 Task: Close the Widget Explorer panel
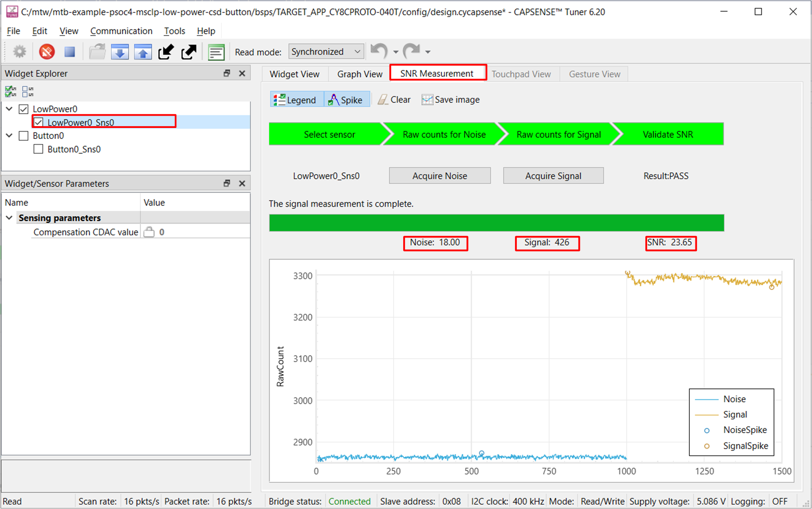coord(242,73)
